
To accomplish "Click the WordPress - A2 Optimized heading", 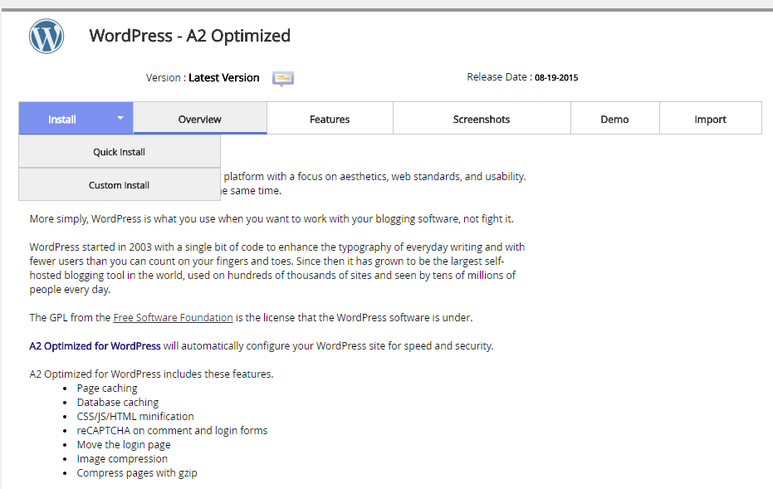I will (190, 36).
